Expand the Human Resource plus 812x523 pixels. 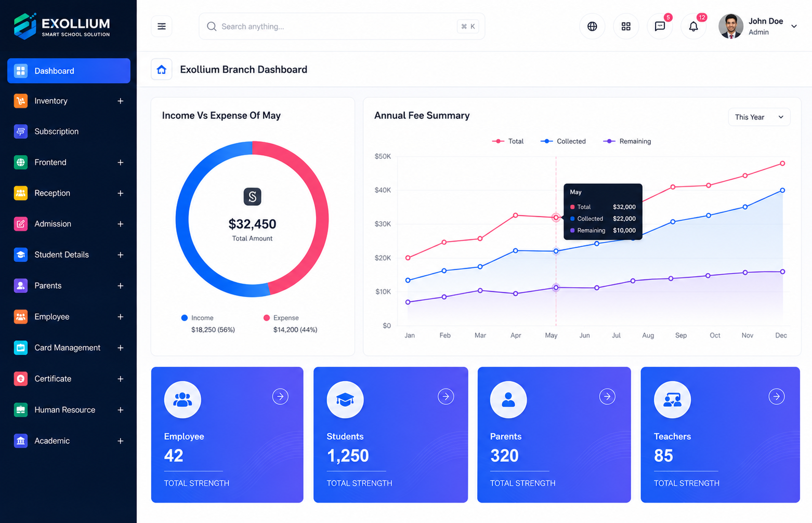click(x=120, y=410)
